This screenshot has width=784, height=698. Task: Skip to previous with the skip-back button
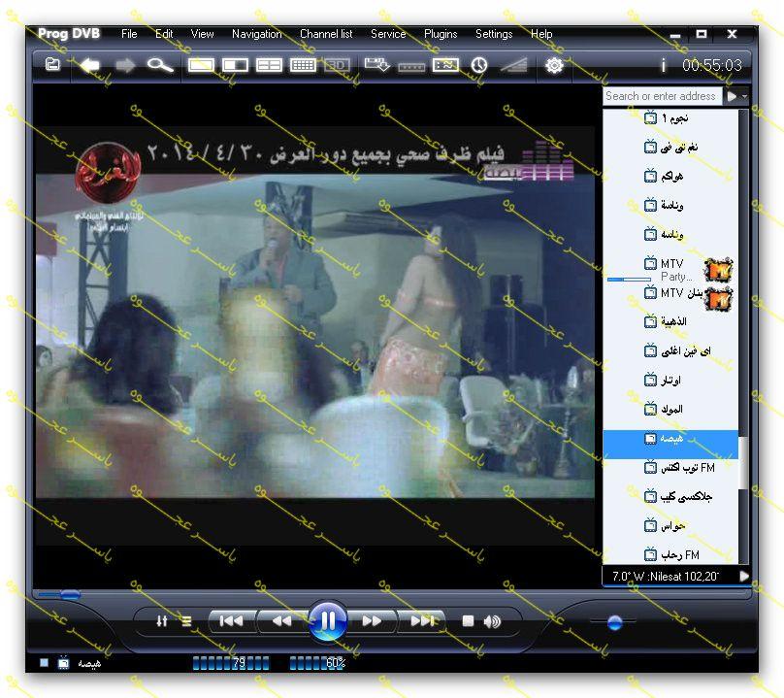[x=232, y=621]
